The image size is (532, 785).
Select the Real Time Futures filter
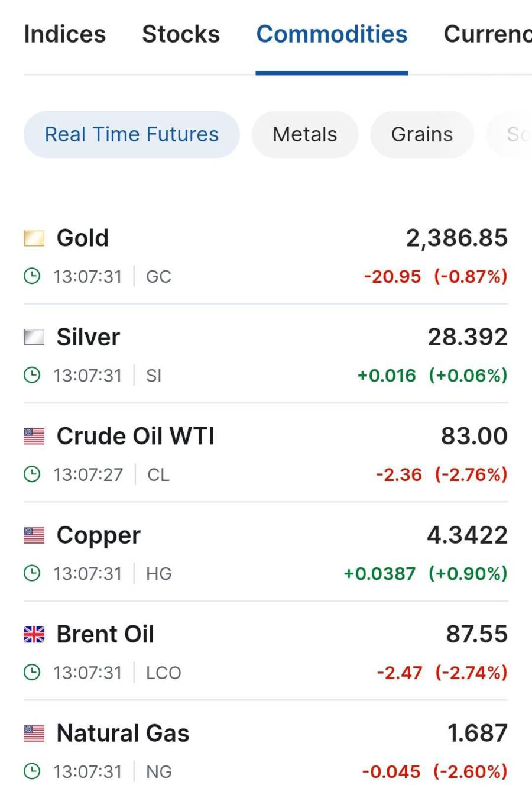coord(132,134)
